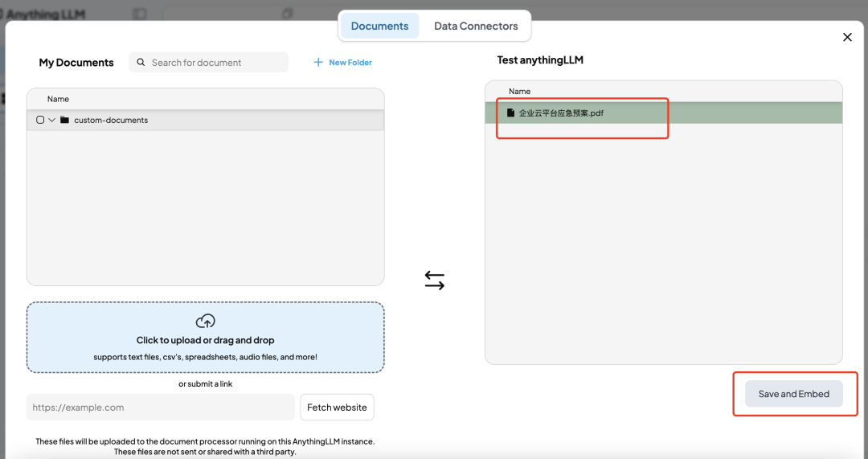Click the My Documents heading

tap(76, 63)
